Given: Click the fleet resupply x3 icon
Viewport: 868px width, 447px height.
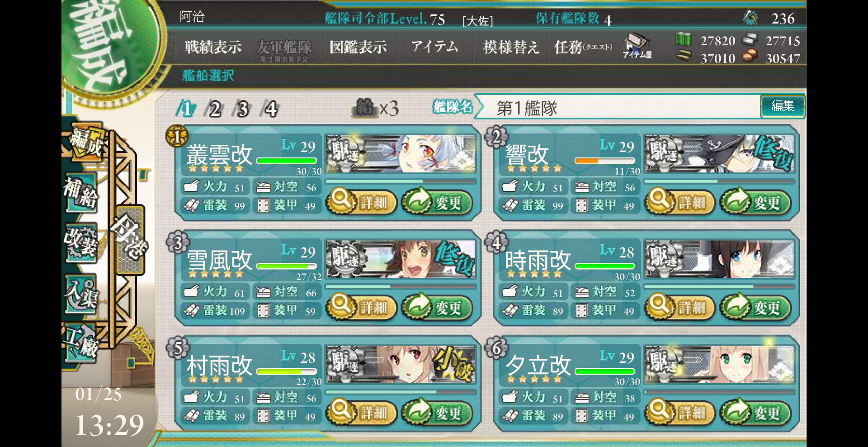Looking at the screenshot, I should coord(375,108).
